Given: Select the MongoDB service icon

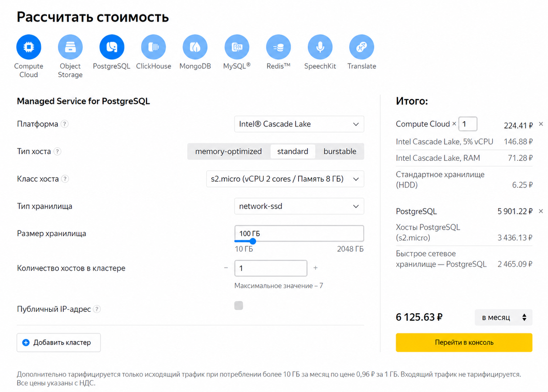Looking at the screenshot, I should [x=195, y=47].
